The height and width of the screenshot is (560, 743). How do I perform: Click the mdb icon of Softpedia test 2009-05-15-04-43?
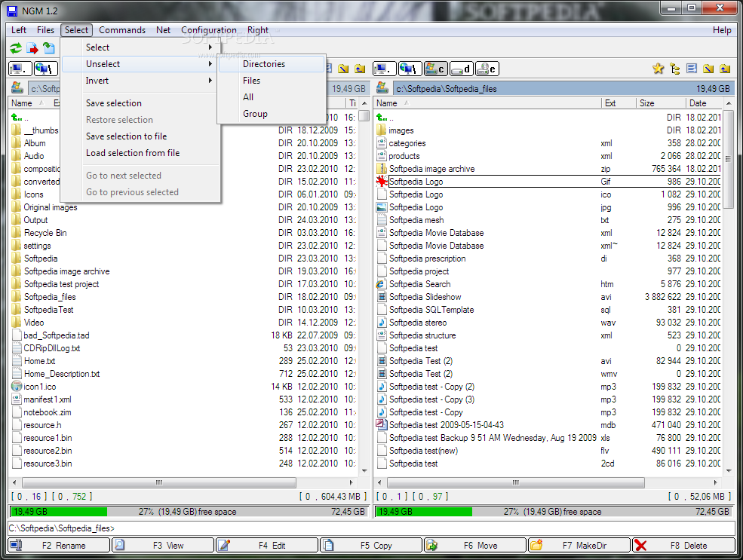click(382, 424)
